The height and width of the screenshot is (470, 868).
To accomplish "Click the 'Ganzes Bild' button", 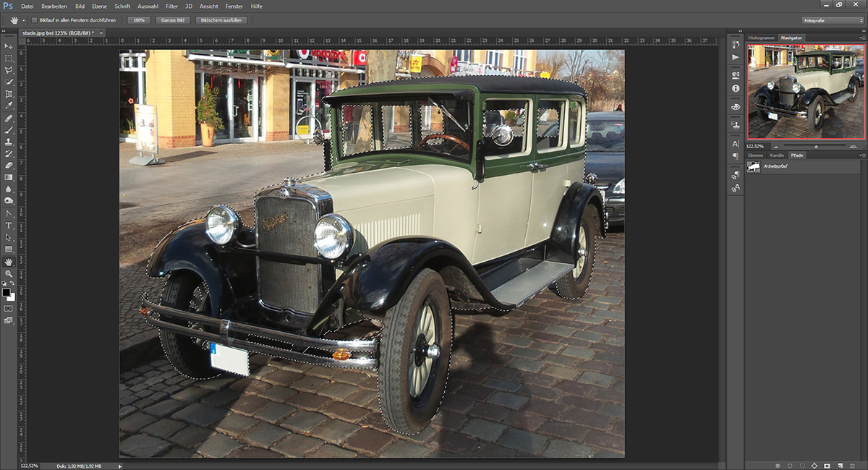I will [x=173, y=20].
